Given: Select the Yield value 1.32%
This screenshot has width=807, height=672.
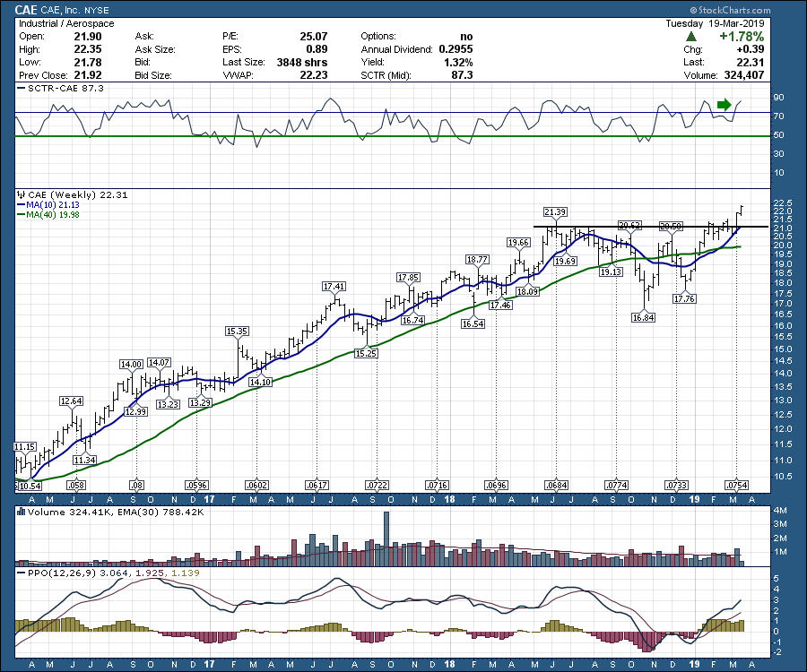Looking at the screenshot, I should [x=458, y=62].
